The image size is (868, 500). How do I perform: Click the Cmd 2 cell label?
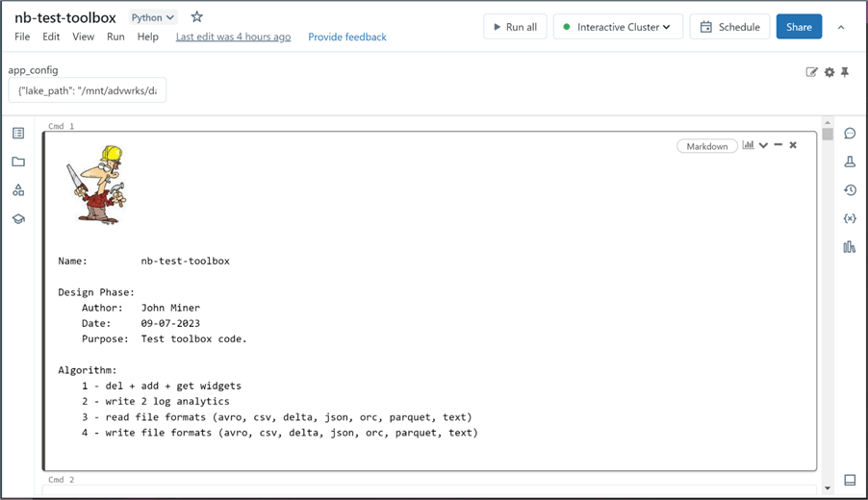click(x=61, y=480)
